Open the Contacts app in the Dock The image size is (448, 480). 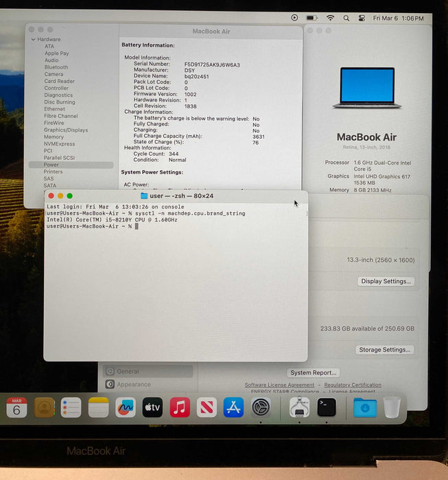click(x=45, y=407)
